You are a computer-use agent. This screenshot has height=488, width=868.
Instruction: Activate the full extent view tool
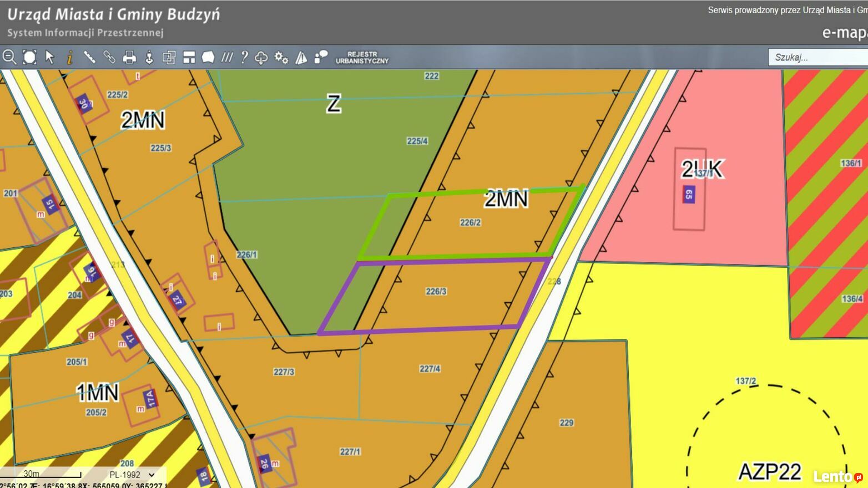(x=29, y=57)
